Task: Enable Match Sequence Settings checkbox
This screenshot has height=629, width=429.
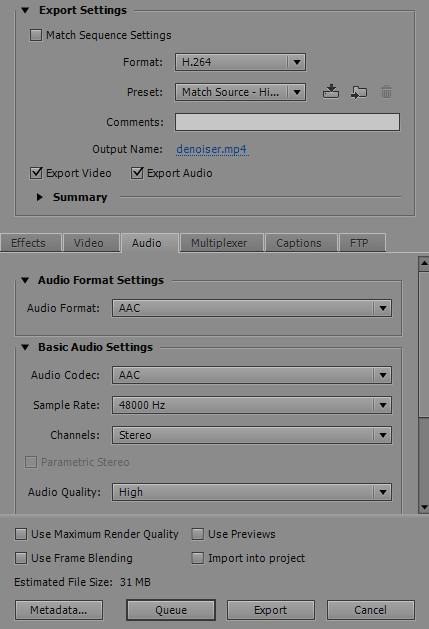Action: [36, 35]
